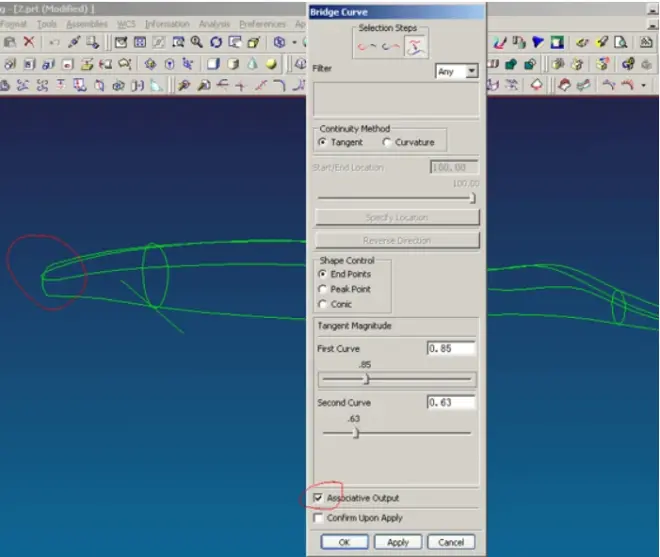
Task: Open dropdown arrow beside blue orient view icon
Action: click(x=294, y=42)
